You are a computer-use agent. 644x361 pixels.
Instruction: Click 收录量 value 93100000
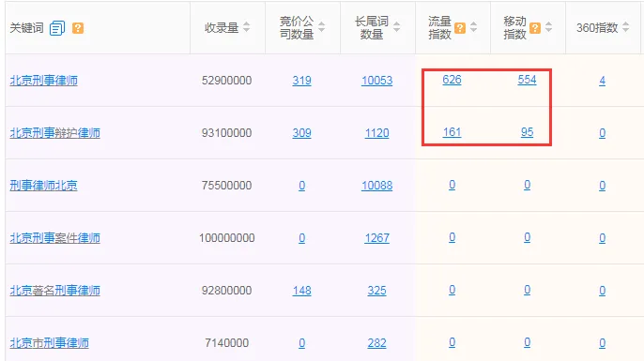click(227, 133)
